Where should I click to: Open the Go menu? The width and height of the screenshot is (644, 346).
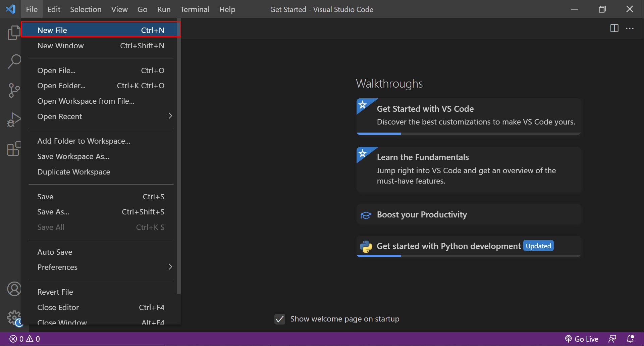coord(142,9)
